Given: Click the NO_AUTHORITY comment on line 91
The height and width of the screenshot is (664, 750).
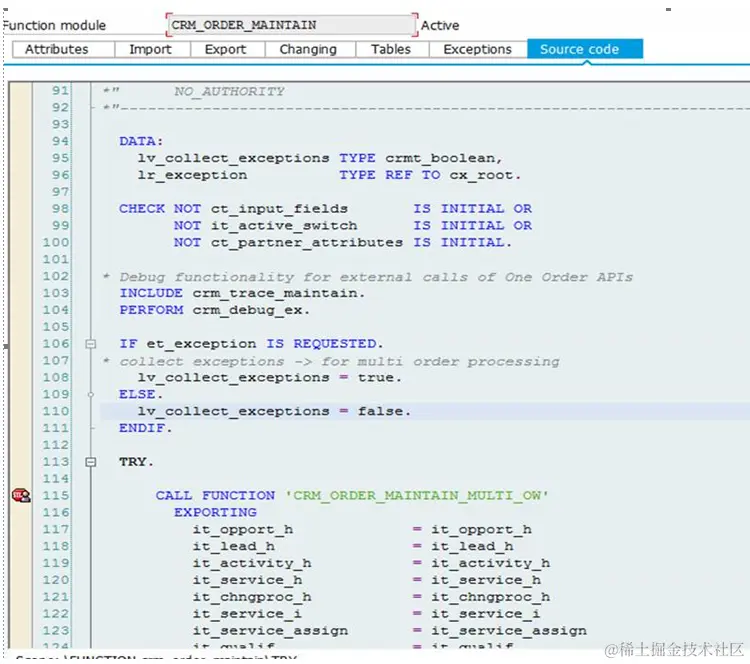Looking at the screenshot, I should [229, 91].
